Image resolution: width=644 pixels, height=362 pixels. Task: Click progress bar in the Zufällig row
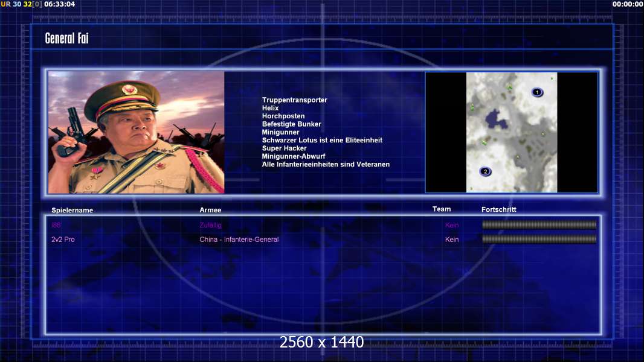pyautogui.click(x=539, y=224)
